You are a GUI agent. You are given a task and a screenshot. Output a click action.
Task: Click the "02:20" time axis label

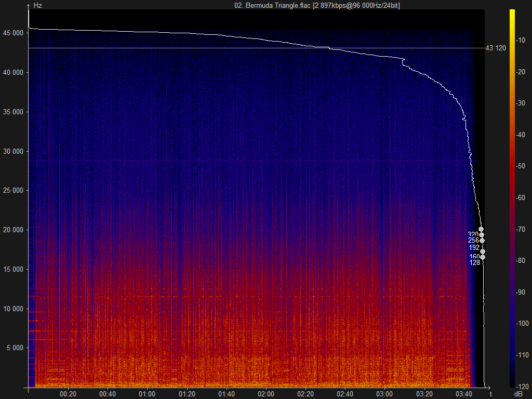click(x=305, y=394)
